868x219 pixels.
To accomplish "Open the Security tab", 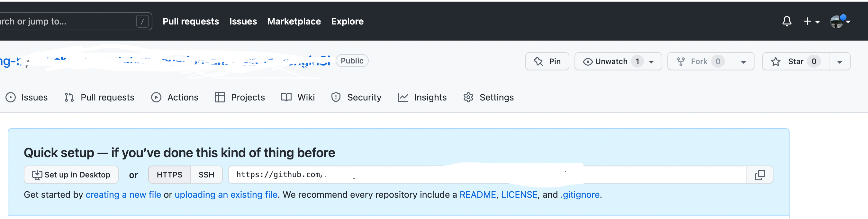I will (356, 97).
